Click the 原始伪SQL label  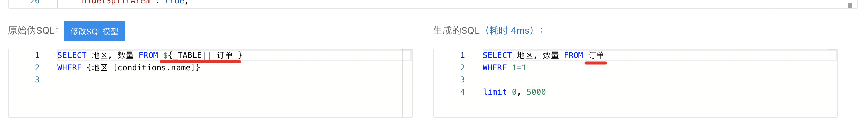(x=33, y=31)
